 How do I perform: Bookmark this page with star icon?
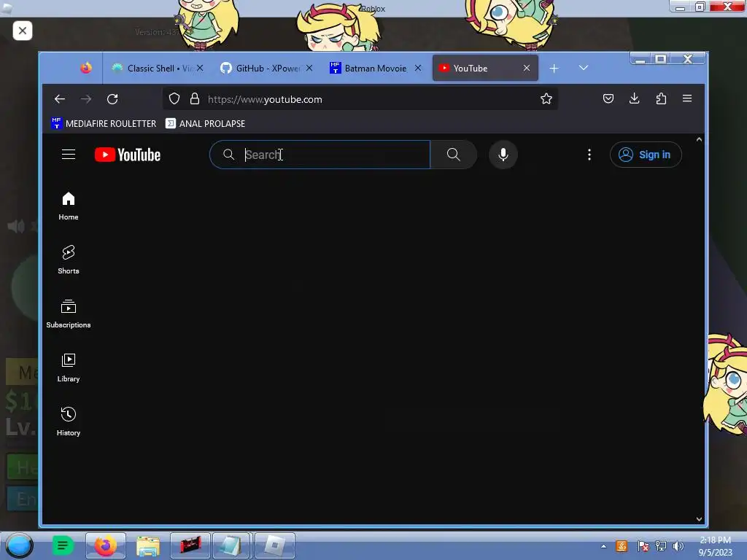pos(546,98)
